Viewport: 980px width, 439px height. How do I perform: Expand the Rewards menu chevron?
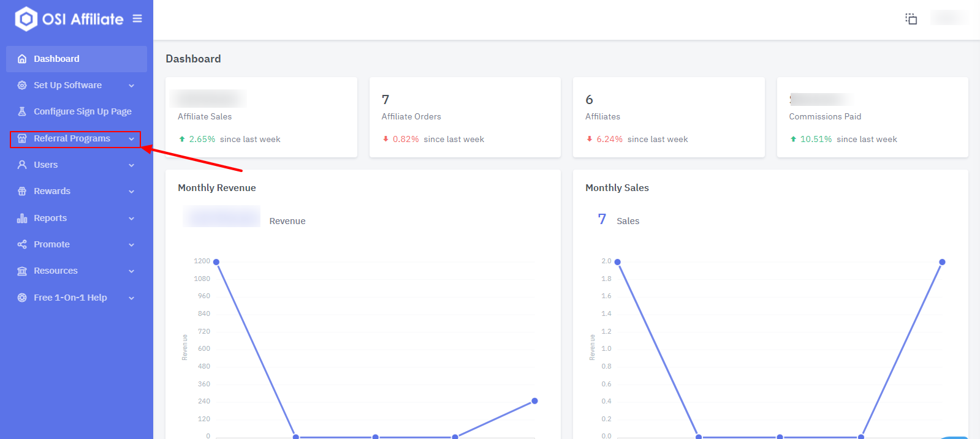(131, 192)
